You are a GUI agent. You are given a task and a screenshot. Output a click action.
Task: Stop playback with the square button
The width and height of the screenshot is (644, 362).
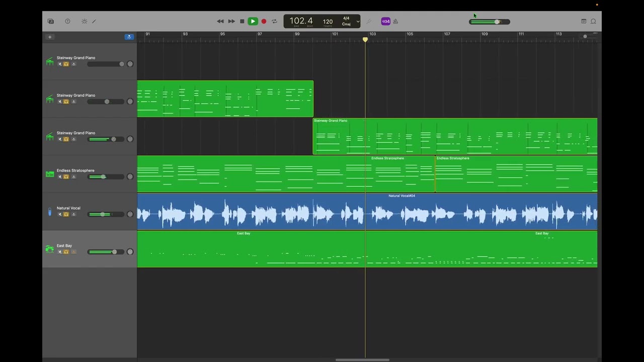coord(242,21)
